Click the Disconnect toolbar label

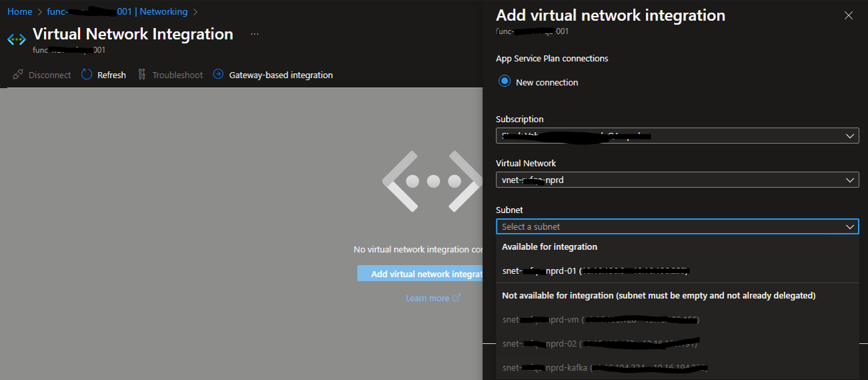click(49, 75)
